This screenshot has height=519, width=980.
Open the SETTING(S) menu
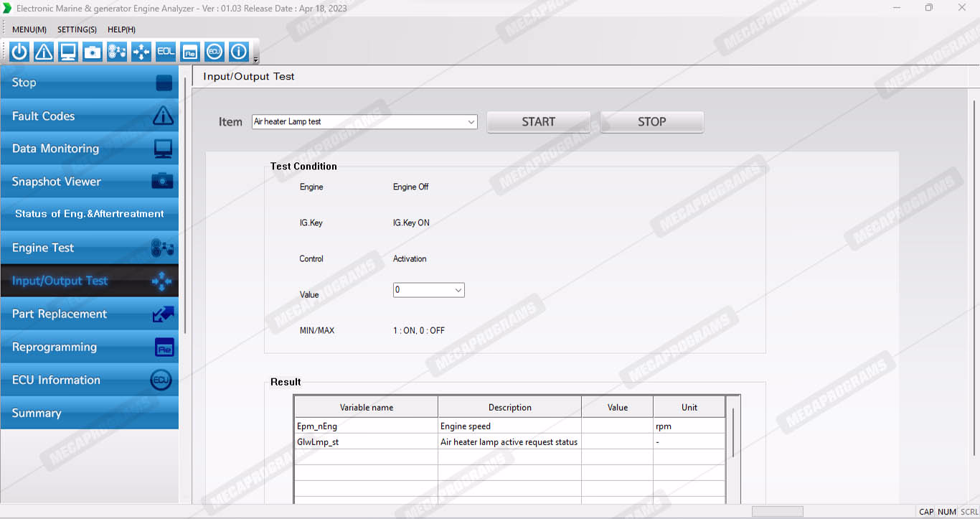click(77, 29)
